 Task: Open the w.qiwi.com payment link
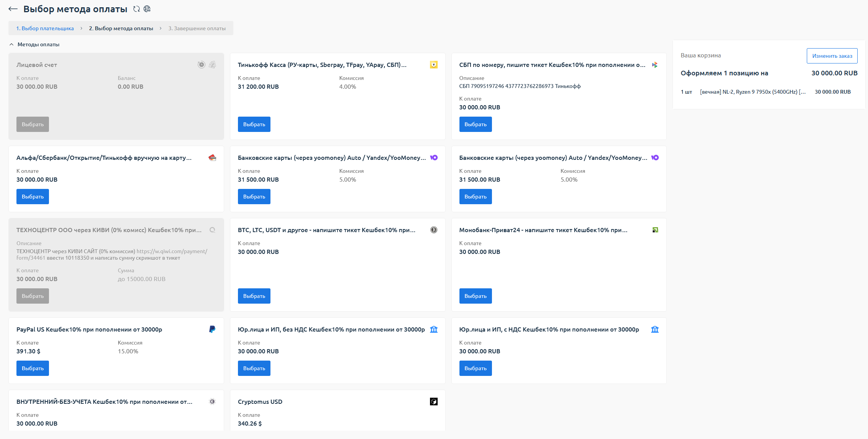point(172,251)
